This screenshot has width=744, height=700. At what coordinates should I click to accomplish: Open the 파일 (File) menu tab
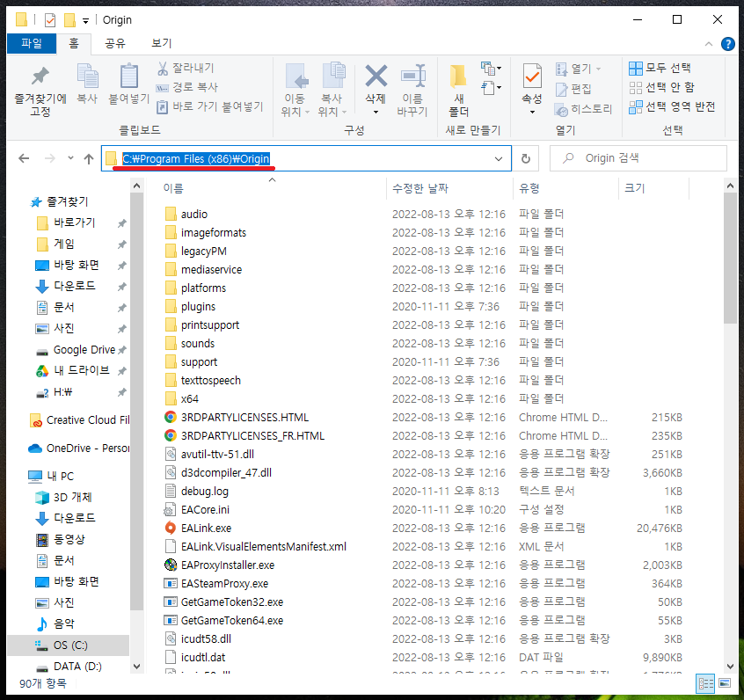coord(32,44)
